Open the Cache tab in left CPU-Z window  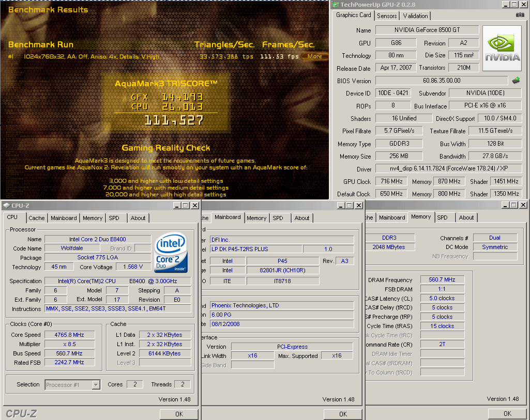37,218
